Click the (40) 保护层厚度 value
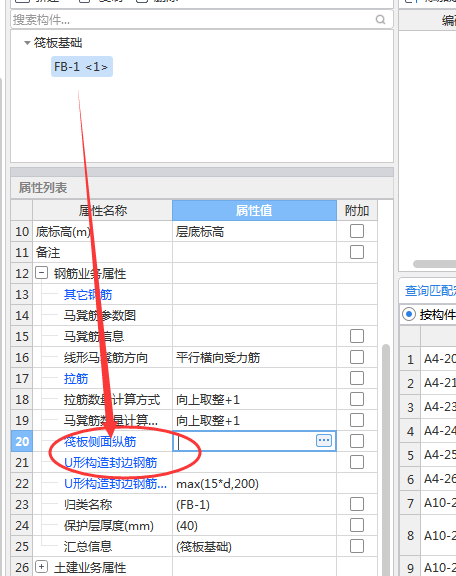The height and width of the screenshot is (576, 456). [x=254, y=525]
